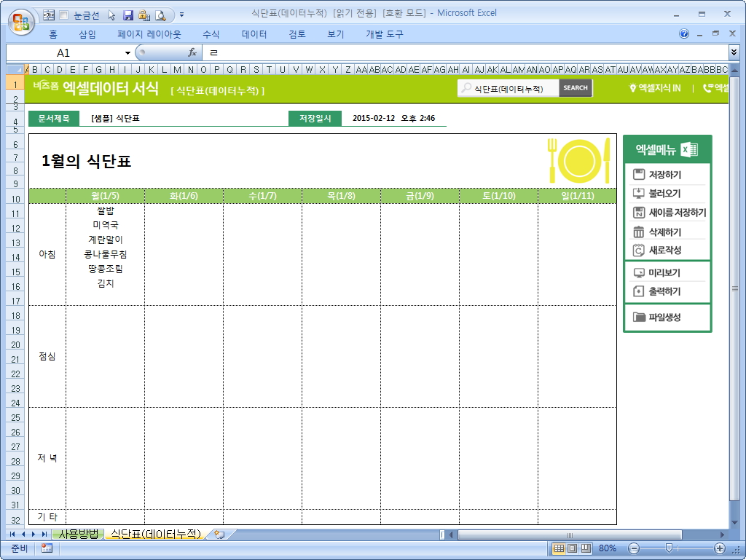Switch to the 사용방법 sheet tab

click(78, 534)
